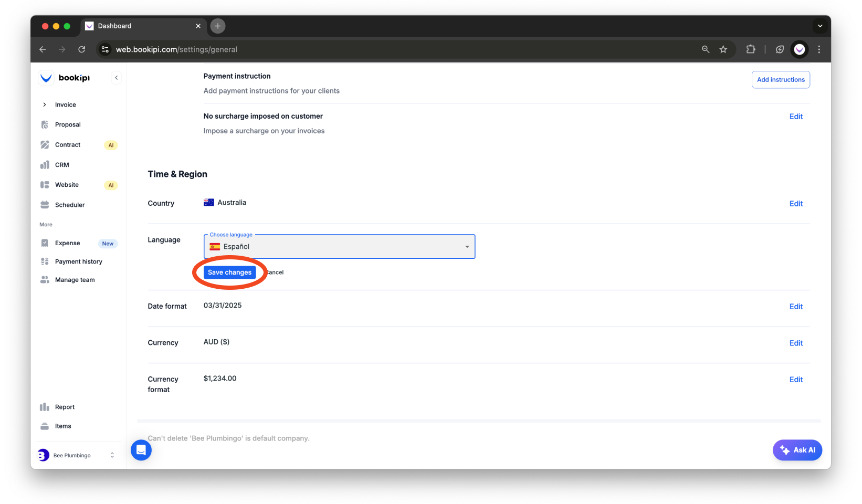Open Chrome's three-dot menu
Image resolution: width=862 pixels, height=504 pixels.
pos(819,49)
